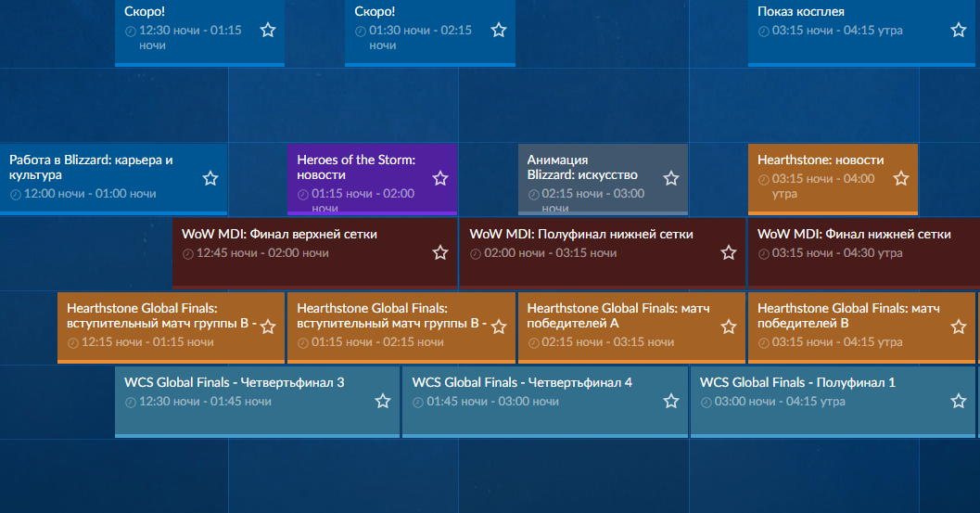Star WCS Global Finals Четвертьфинал 4

tap(671, 401)
